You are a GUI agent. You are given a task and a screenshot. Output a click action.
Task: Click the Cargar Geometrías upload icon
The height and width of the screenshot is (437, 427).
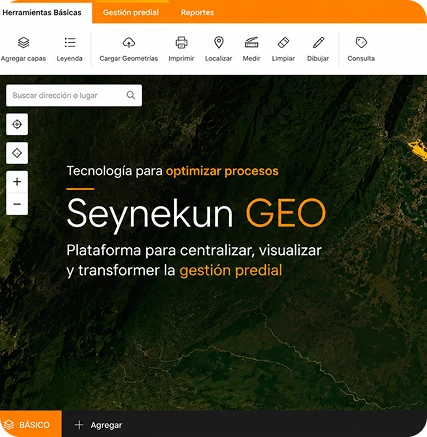click(x=129, y=43)
